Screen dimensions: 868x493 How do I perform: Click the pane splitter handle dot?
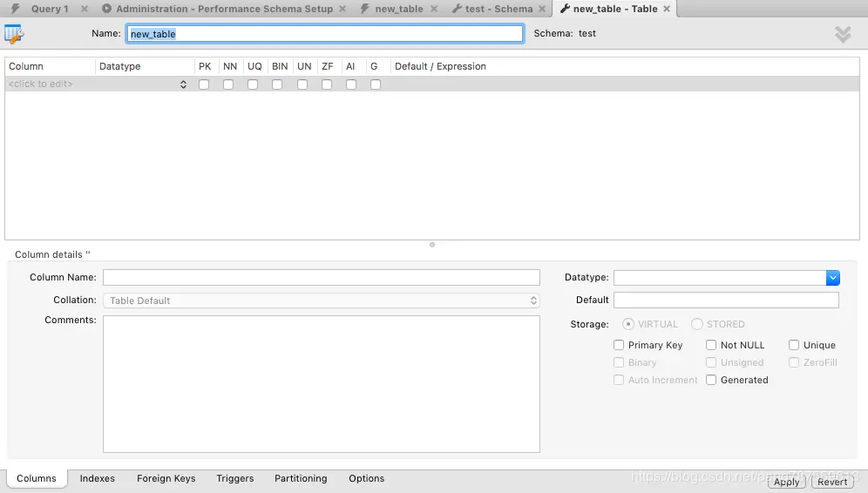pos(432,245)
